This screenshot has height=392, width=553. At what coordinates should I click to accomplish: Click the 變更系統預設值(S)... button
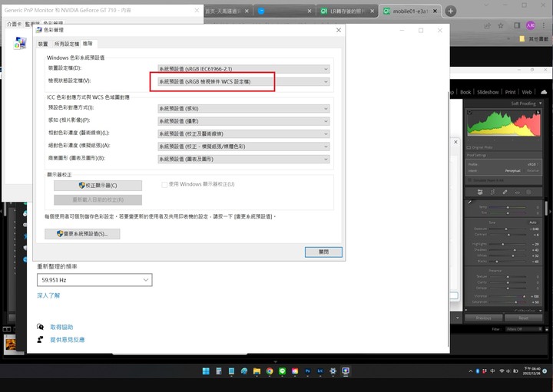(x=82, y=234)
